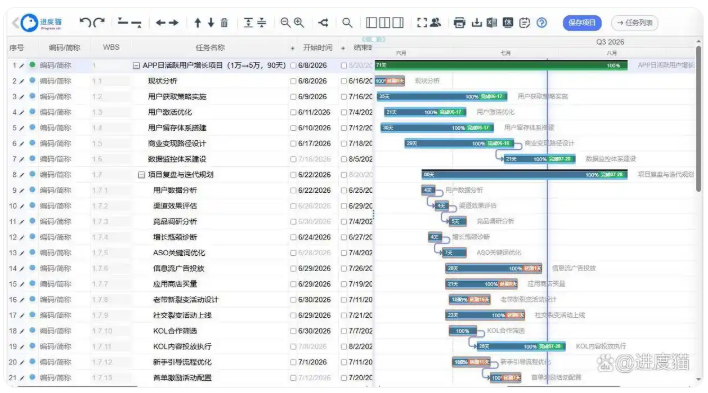Click the Q3 2026 timeline header
The width and height of the screenshot is (708, 393).
coord(610,42)
